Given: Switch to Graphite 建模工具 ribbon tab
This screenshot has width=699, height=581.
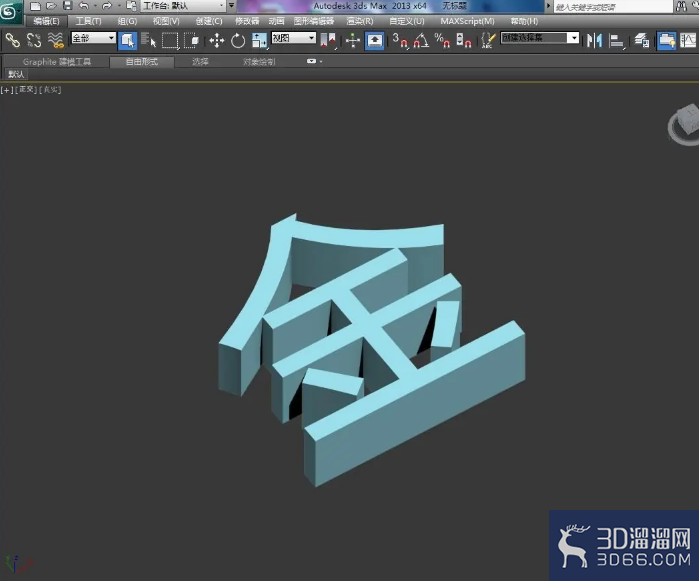Looking at the screenshot, I should pos(57,62).
